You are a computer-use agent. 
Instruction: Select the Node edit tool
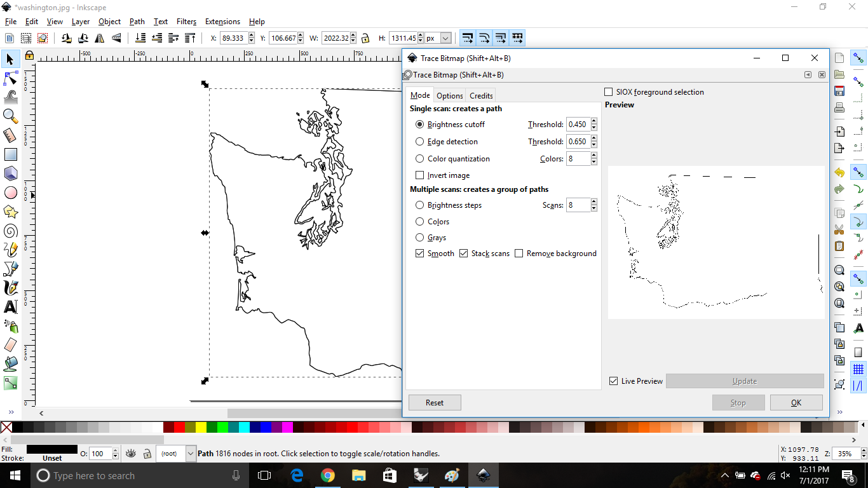click(10, 78)
